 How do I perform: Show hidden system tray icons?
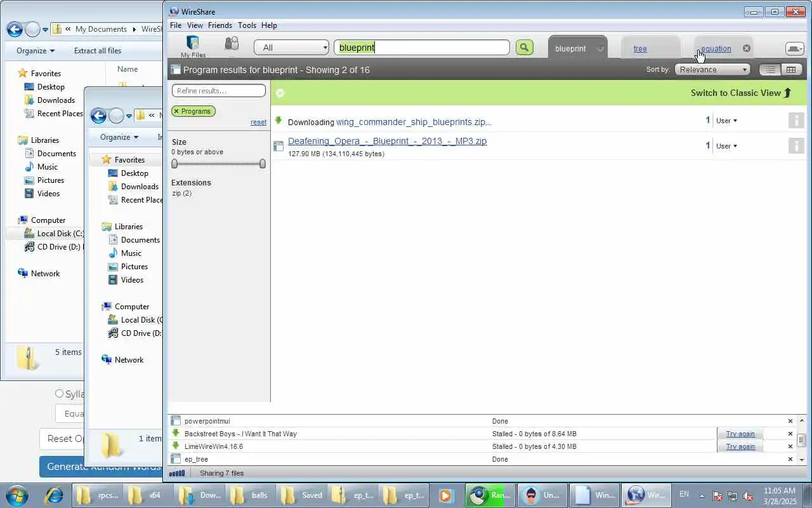click(x=702, y=496)
